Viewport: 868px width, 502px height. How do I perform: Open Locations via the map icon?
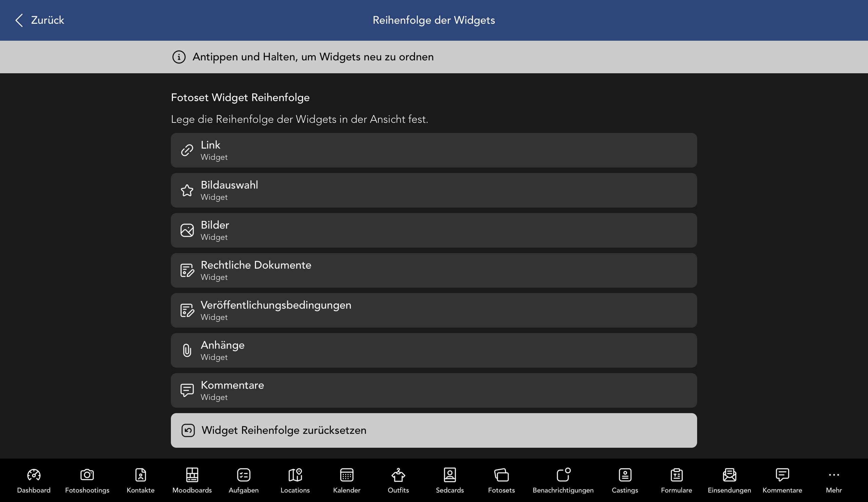pyautogui.click(x=295, y=475)
